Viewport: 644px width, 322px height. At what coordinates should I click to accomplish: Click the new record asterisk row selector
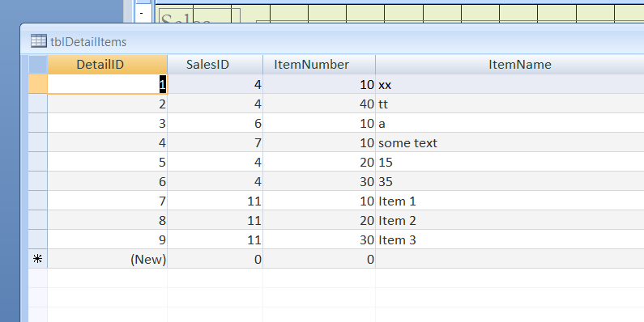[38, 259]
